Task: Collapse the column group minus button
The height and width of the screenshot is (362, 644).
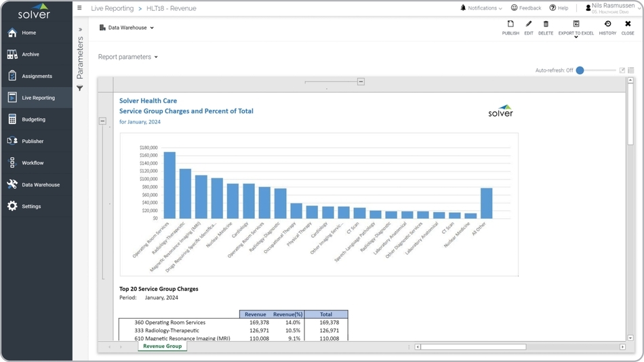Action: (x=361, y=81)
